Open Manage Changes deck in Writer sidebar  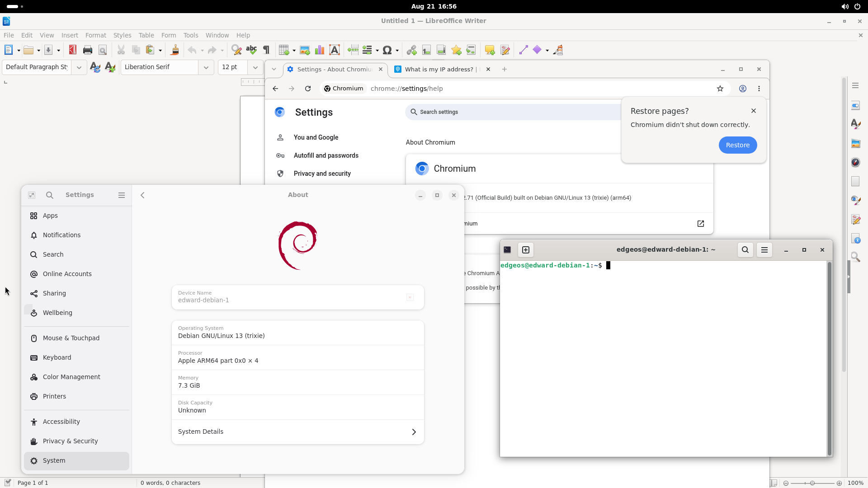(x=855, y=219)
